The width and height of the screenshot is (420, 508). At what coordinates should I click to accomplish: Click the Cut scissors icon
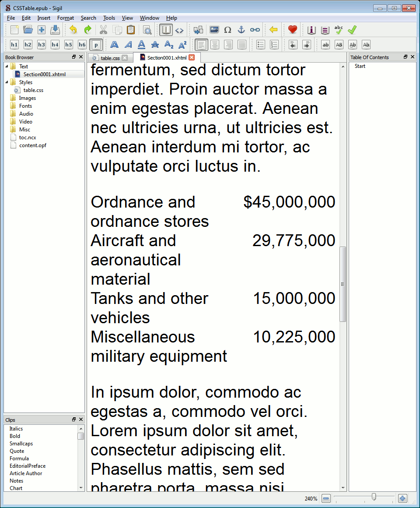[103, 30]
